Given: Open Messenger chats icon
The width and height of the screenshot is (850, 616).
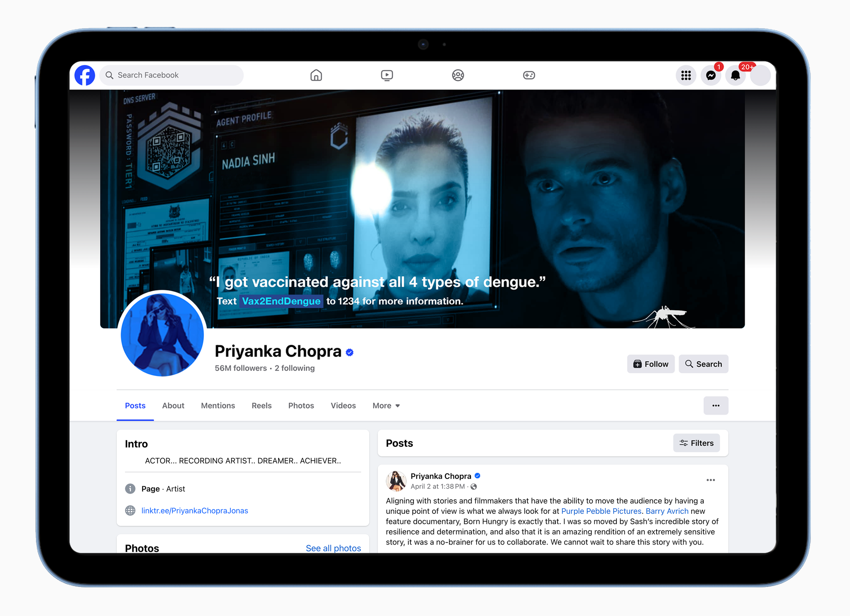Looking at the screenshot, I should click(x=711, y=75).
